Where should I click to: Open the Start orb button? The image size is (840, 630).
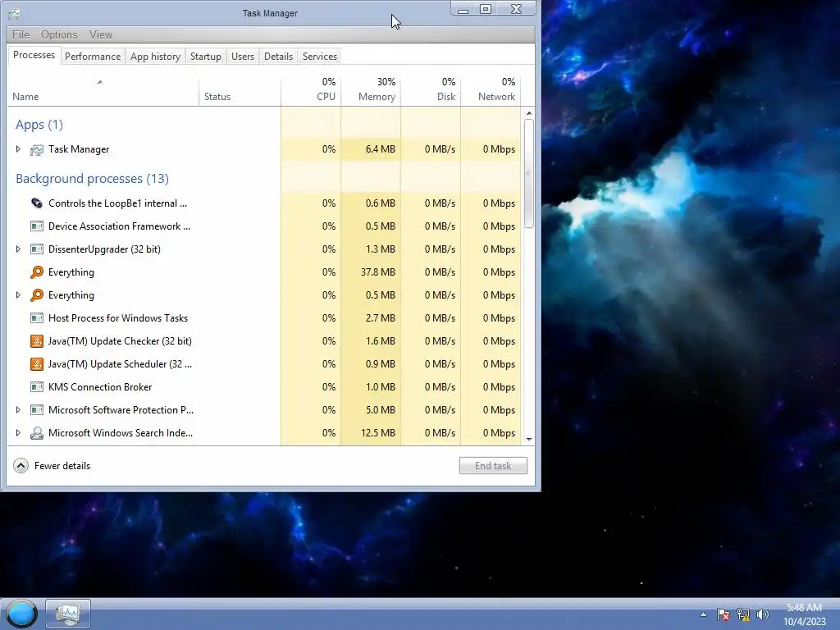tap(21, 614)
